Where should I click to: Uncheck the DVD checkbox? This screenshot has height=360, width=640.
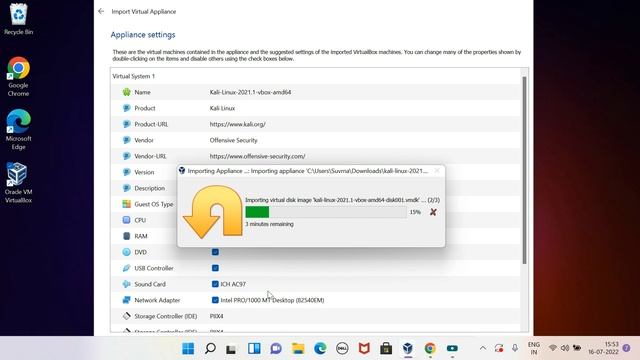(x=215, y=252)
